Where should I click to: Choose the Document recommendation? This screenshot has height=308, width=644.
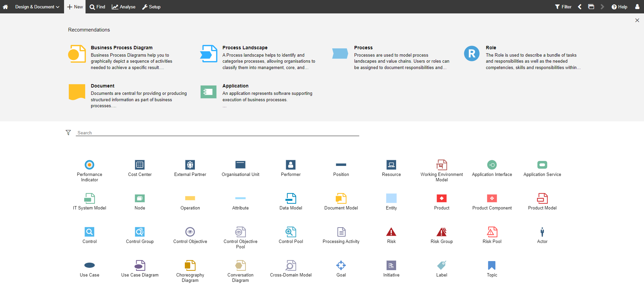coord(128,96)
